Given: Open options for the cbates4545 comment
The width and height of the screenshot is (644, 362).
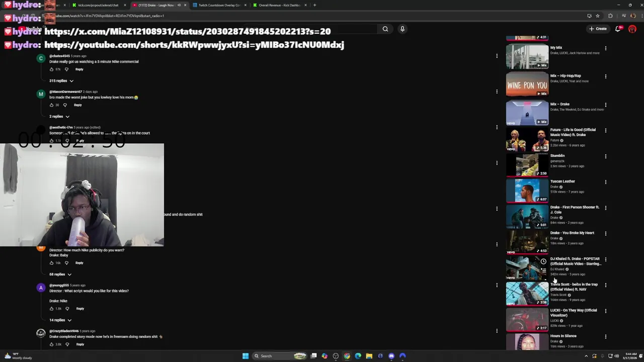Looking at the screenshot, I should tap(497, 56).
